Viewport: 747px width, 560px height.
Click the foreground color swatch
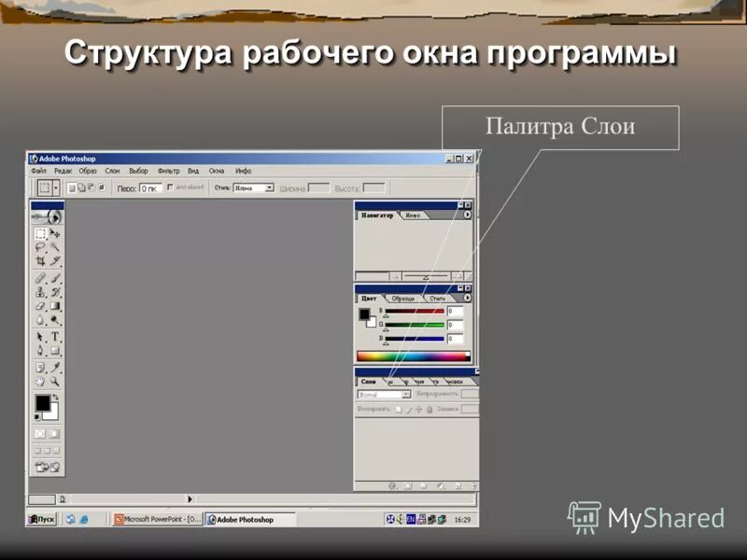point(41,400)
